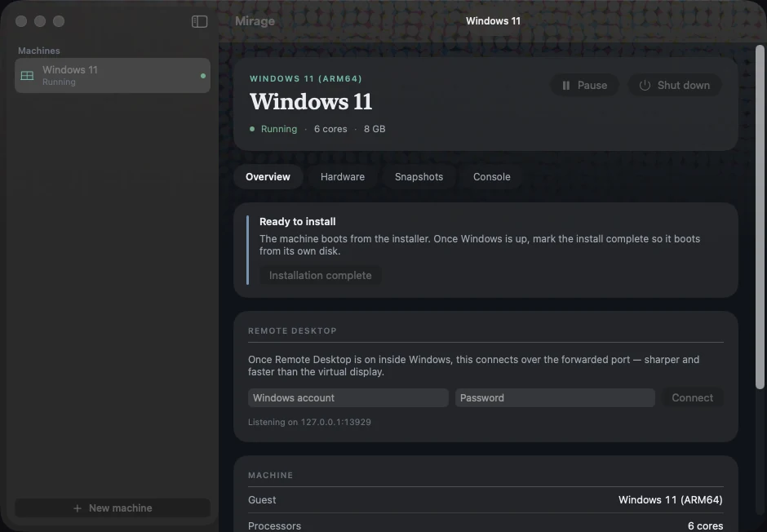Connect via Remote Desktop
Viewport: 767px width, 532px height.
pyautogui.click(x=692, y=397)
